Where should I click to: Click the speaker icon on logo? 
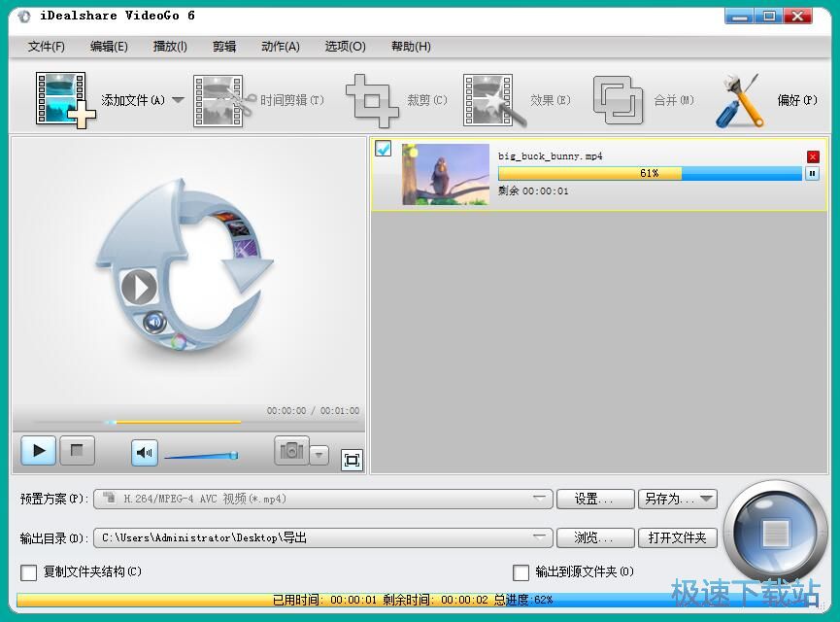click(154, 323)
